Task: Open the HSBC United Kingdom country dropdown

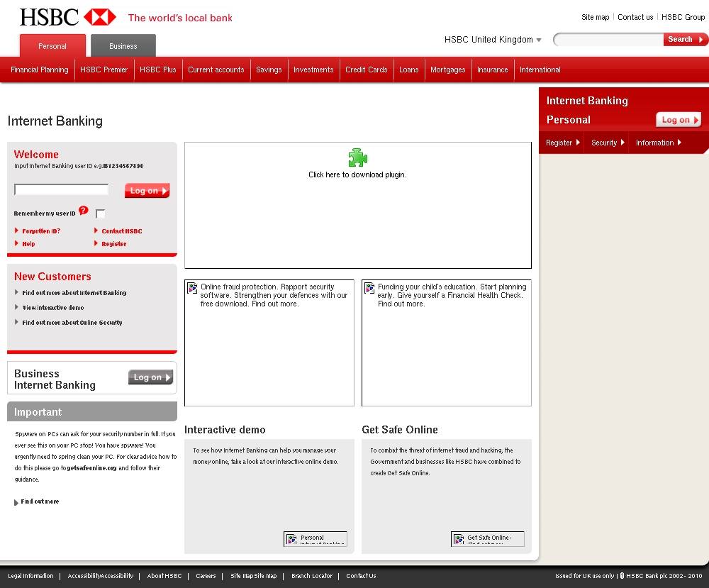Action: (x=493, y=39)
